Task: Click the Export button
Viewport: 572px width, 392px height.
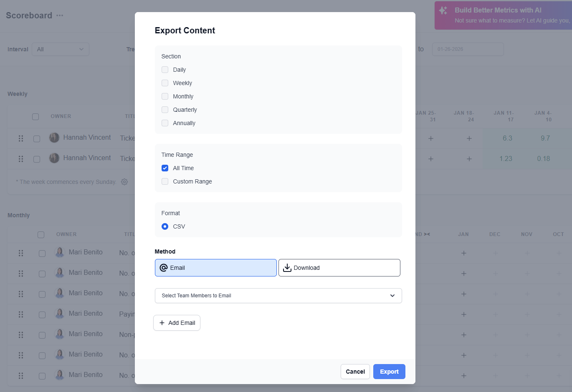Action: click(x=389, y=372)
